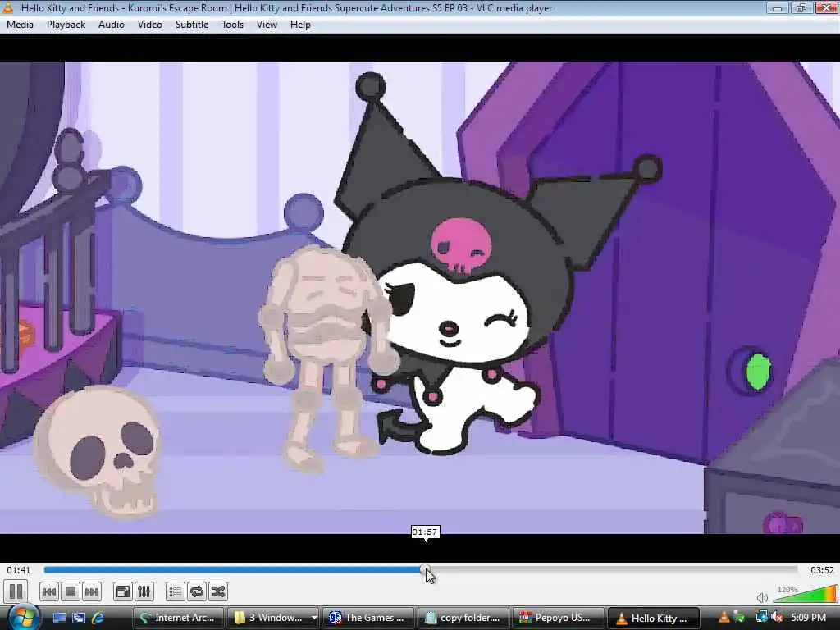Toggle loop repeat mode
This screenshot has width=840, height=630.
coord(197,591)
